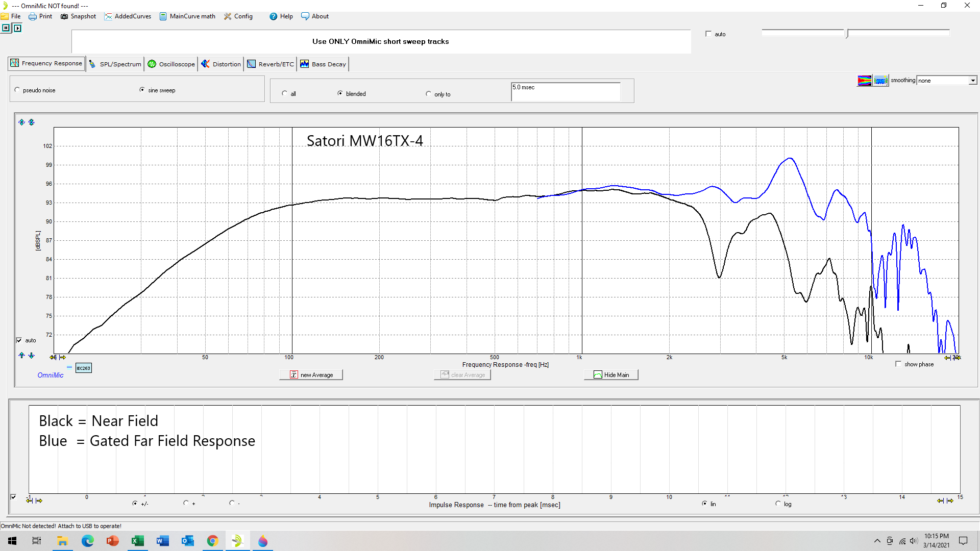Click the impulse start right arrow

pos(39,500)
